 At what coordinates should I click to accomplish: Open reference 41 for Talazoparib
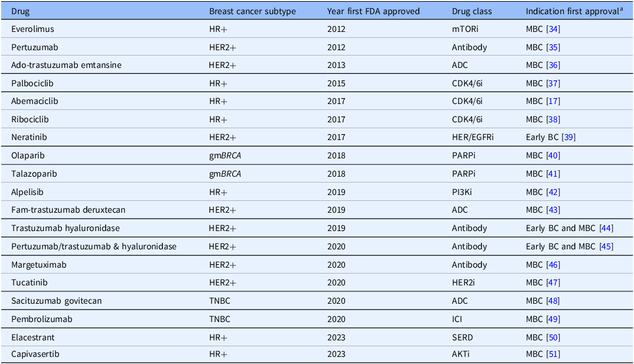point(553,174)
